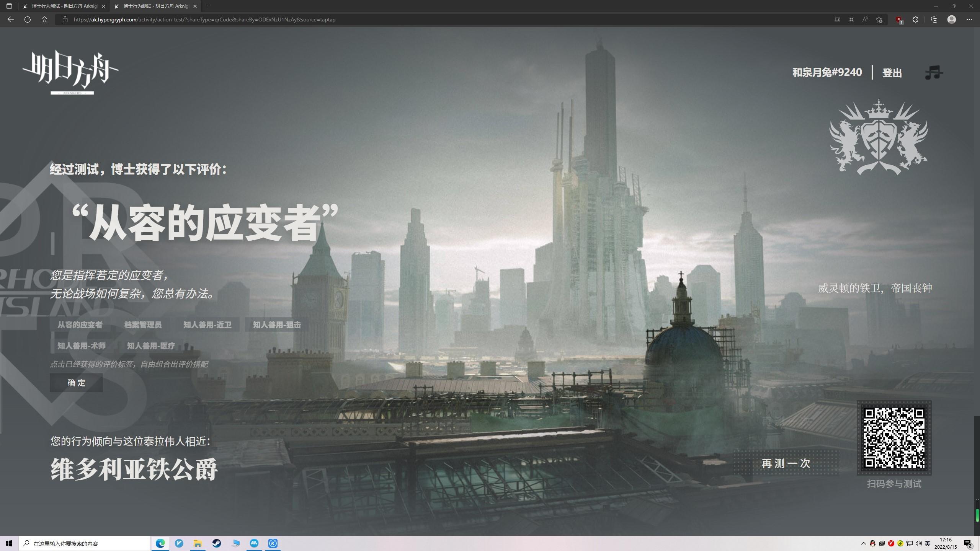
Task: Select the 知人善用-术师 tag
Action: click(x=82, y=346)
